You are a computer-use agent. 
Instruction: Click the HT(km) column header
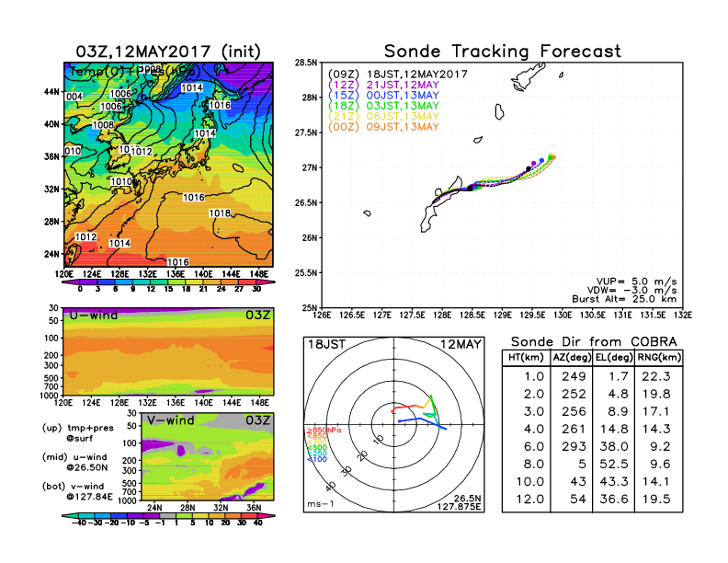click(x=526, y=358)
